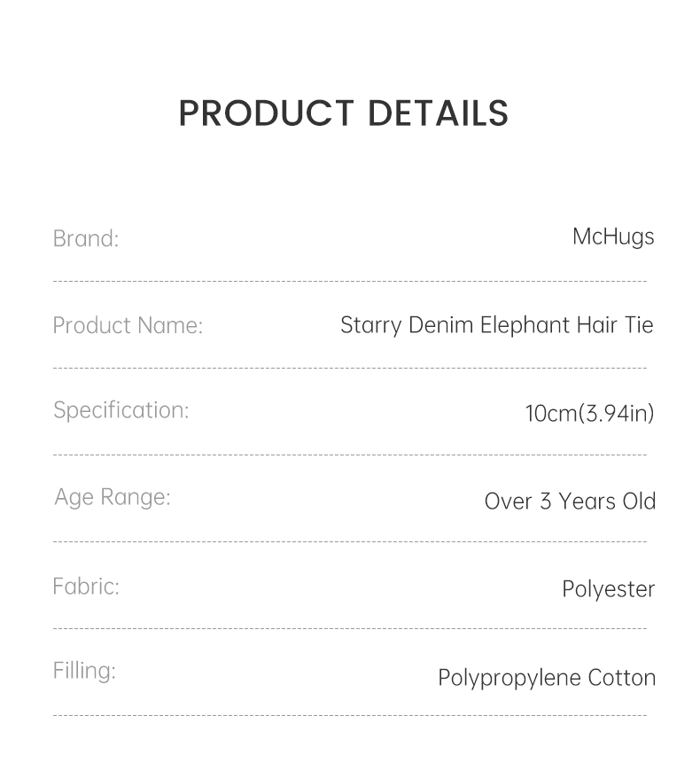Click the word DETAILS in the heading
Viewport: 700px width, 762px height.
point(438,113)
